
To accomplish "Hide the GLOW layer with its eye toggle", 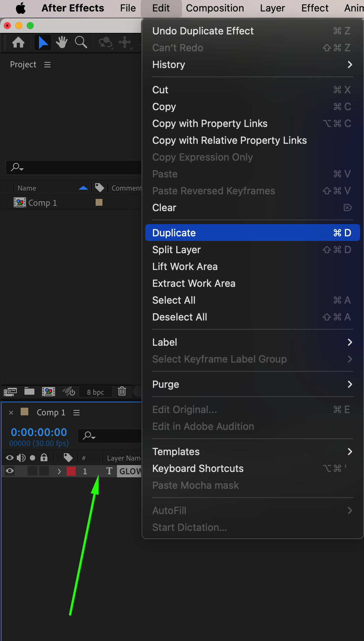I will tap(10, 471).
